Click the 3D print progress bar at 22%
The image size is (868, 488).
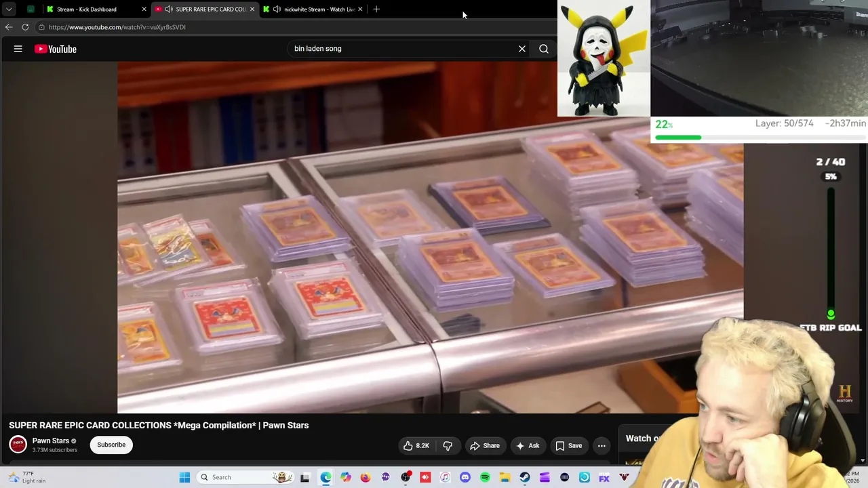[x=760, y=138]
